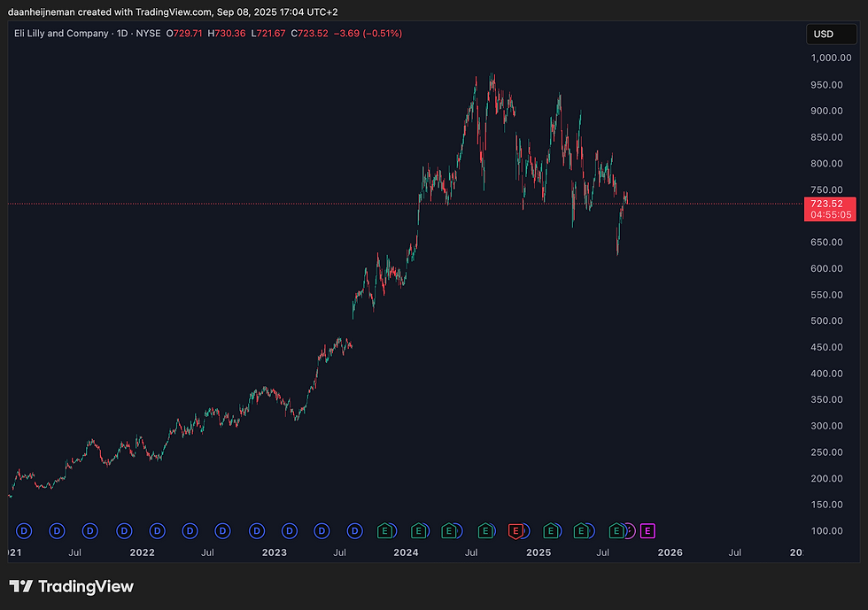Screen dimensions: 868x610
Task: Click the NYSE exchange label
Action: [149, 34]
